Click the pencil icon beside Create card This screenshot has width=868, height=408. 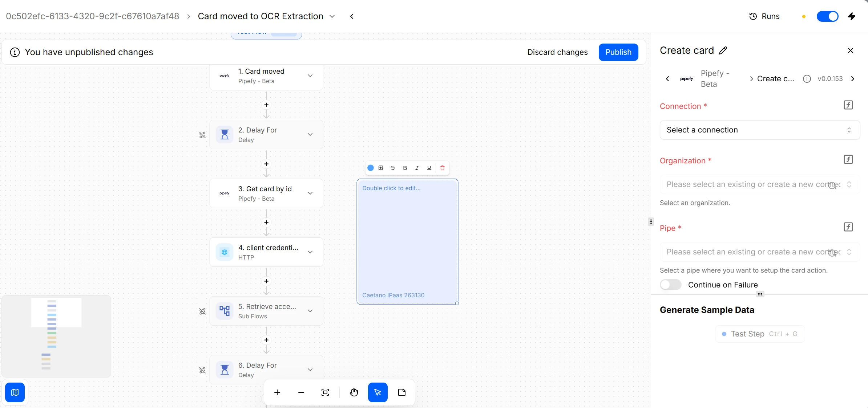(x=723, y=50)
